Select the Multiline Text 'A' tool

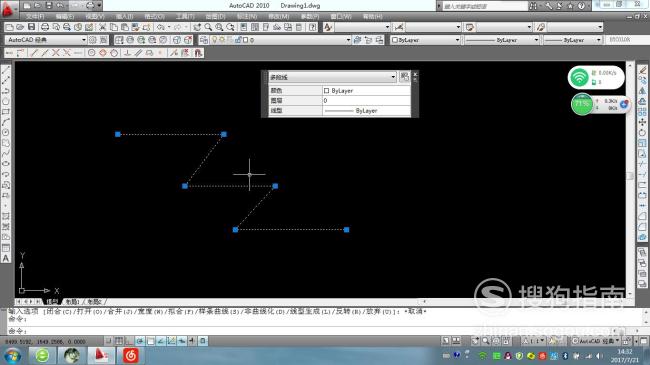(x=6, y=258)
